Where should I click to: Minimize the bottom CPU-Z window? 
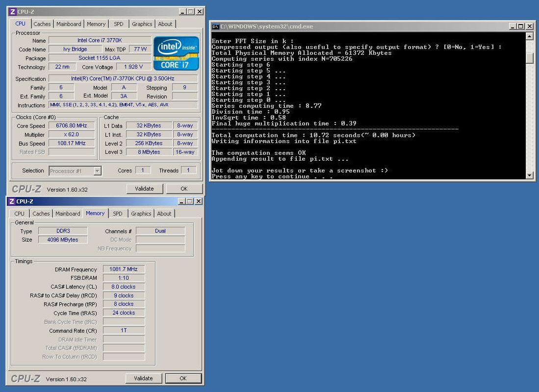tap(182, 201)
